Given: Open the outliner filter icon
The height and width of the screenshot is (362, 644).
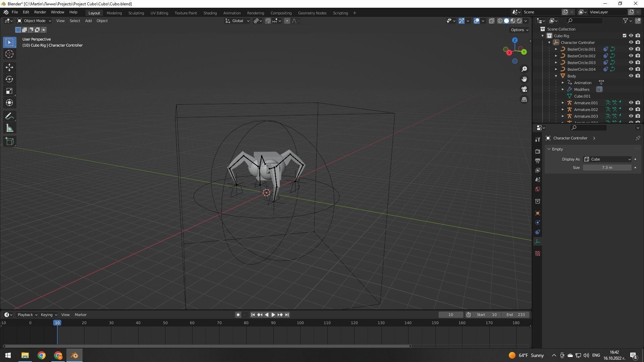Looking at the screenshot, I should click(627, 21).
